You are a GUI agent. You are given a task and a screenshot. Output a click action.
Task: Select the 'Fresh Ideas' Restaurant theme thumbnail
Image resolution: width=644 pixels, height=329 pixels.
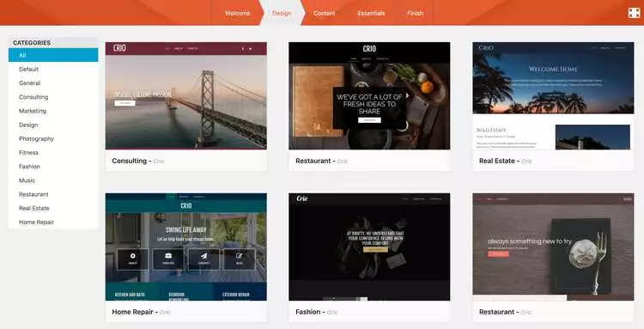(x=369, y=95)
